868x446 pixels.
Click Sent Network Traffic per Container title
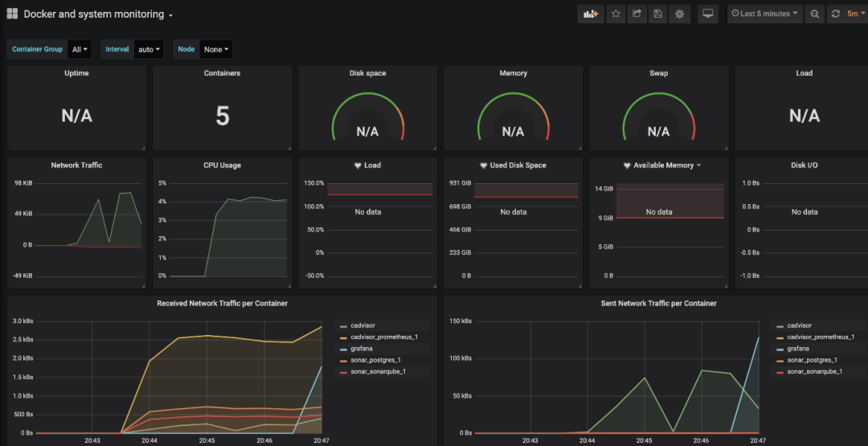tap(659, 303)
